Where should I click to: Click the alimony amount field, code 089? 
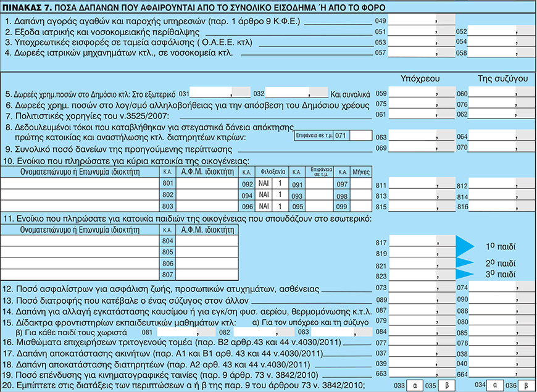[422, 298]
